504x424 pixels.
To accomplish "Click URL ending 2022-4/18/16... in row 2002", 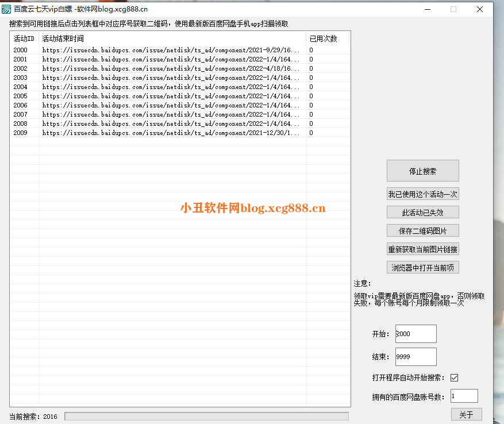I will coord(171,68).
